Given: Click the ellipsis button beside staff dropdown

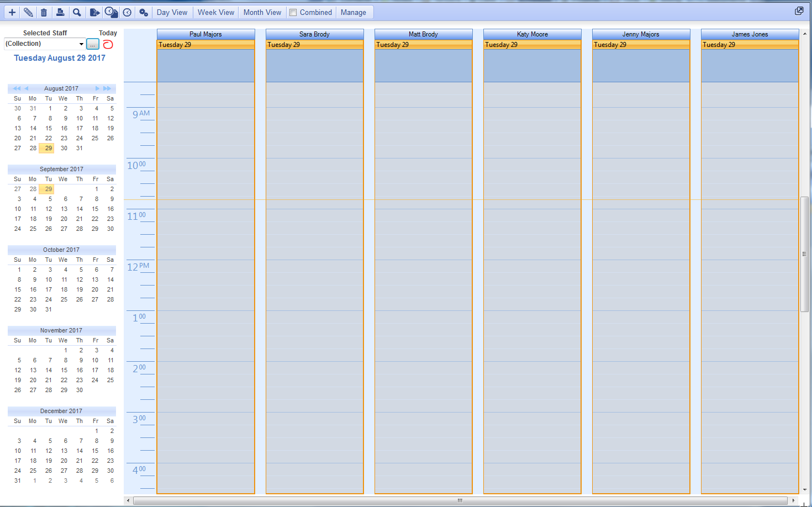Looking at the screenshot, I should [x=93, y=44].
